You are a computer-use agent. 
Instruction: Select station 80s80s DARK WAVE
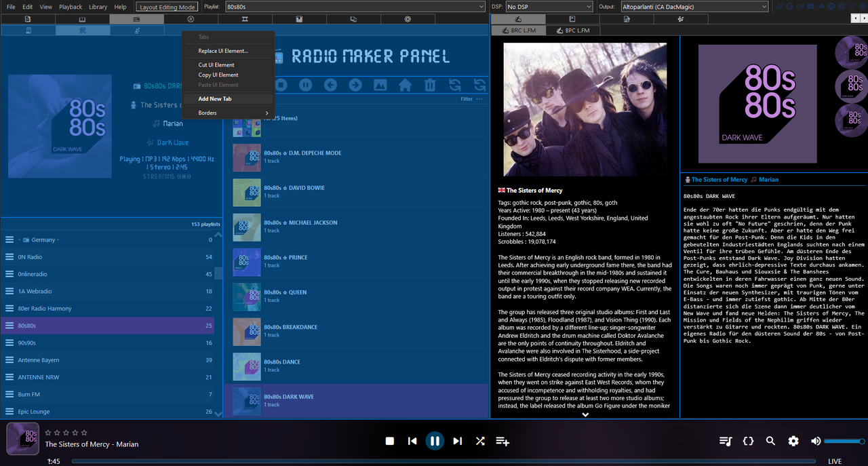355,400
